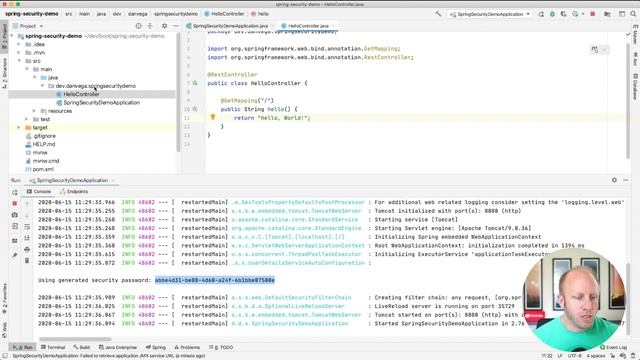Click the springsecuritydemo breadcrumb in navigation bar
The image size is (640, 360).
pyautogui.click(x=176, y=14)
